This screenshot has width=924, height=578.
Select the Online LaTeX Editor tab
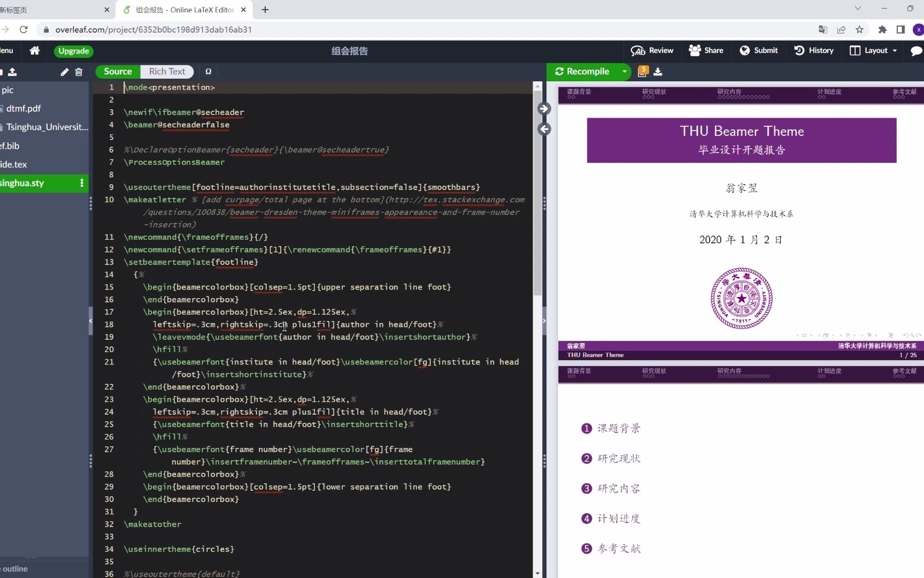point(184,10)
